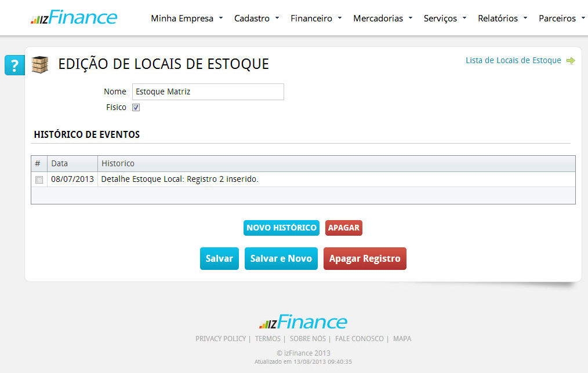
Task: Open the Mercadorias menu
Action: (383, 19)
